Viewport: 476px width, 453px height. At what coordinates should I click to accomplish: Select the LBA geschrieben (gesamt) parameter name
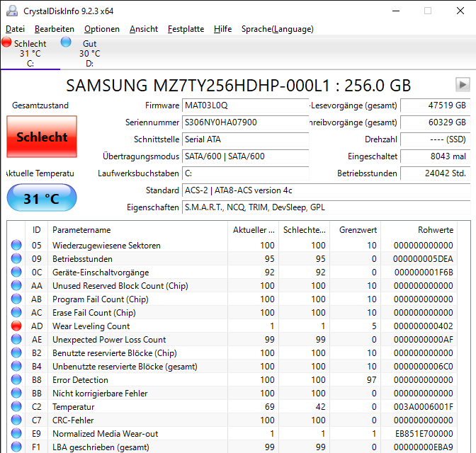pyautogui.click(x=101, y=447)
